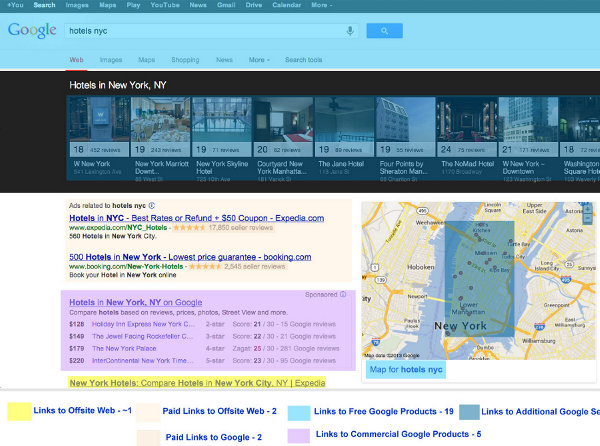Open Calendar in the top bar
600x446 pixels.
click(x=287, y=5)
